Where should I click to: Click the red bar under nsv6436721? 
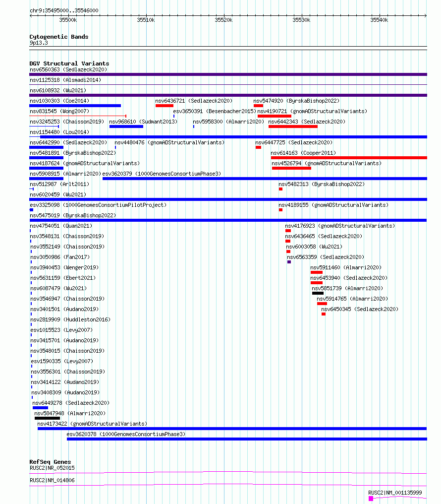point(165,106)
